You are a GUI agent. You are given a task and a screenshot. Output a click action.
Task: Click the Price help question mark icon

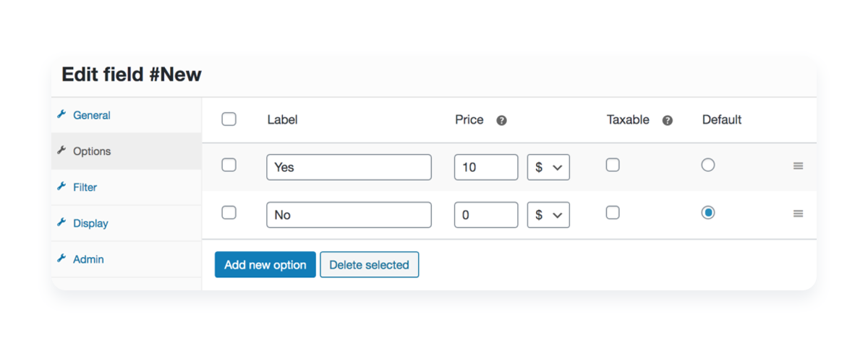(x=501, y=121)
